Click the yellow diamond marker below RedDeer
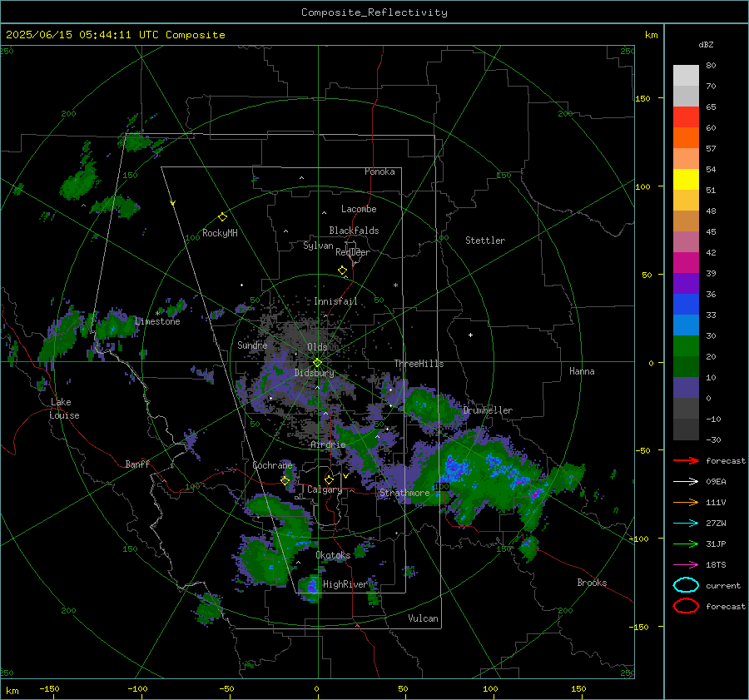 [x=342, y=271]
